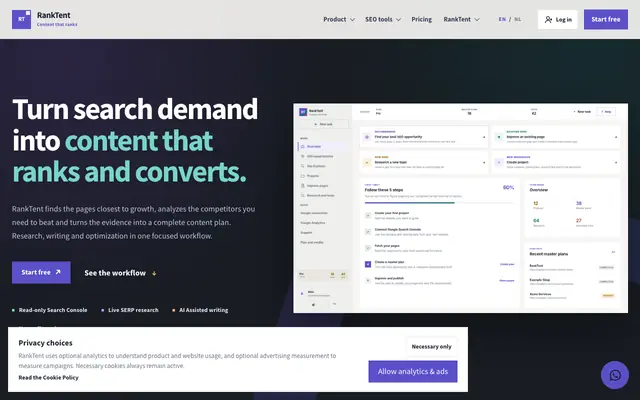Expand Create project card in preview
640x400 pixels.
coord(556,162)
